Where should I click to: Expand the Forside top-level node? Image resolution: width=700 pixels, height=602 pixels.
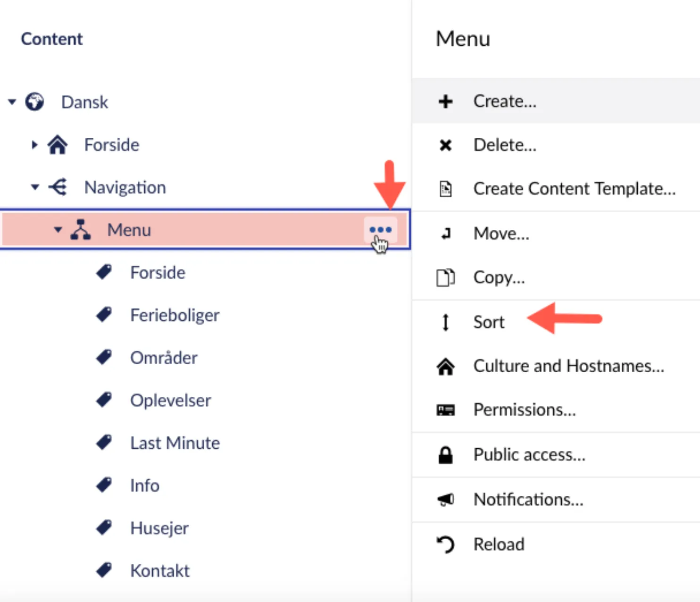click(34, 144)
